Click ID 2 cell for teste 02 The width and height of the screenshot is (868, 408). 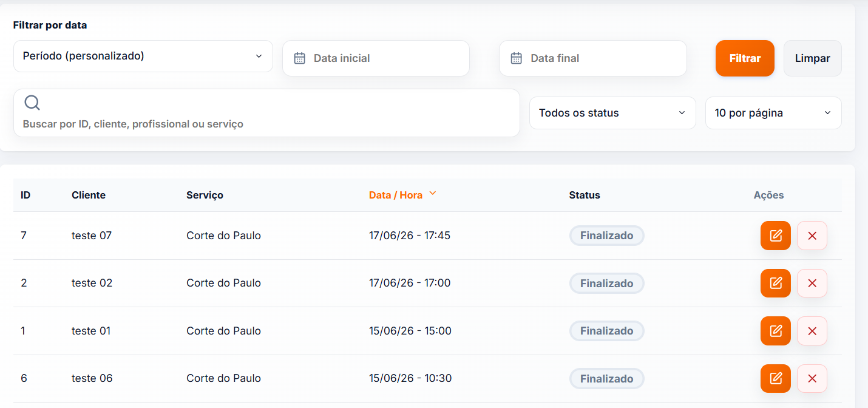pyautogui.click(x=24, y=283)
